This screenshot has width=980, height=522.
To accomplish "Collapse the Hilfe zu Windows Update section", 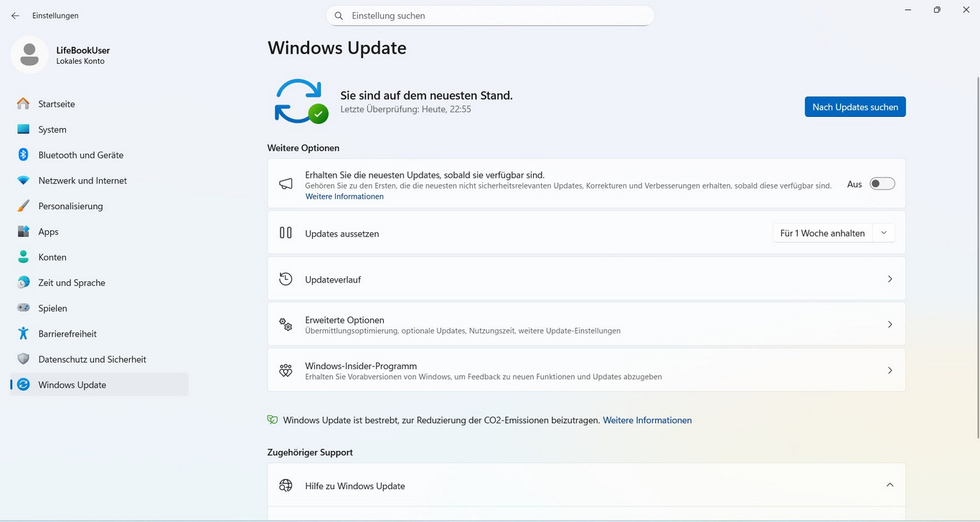I will [890, 485].
